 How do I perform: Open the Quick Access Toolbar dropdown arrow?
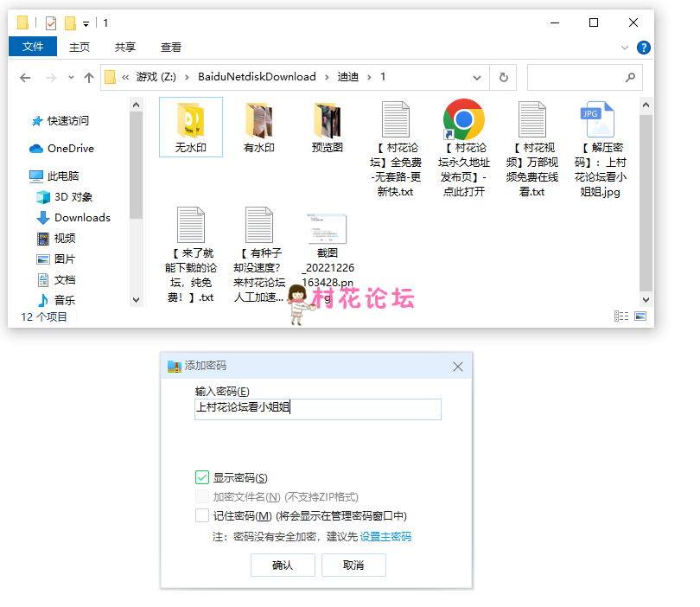86,23
